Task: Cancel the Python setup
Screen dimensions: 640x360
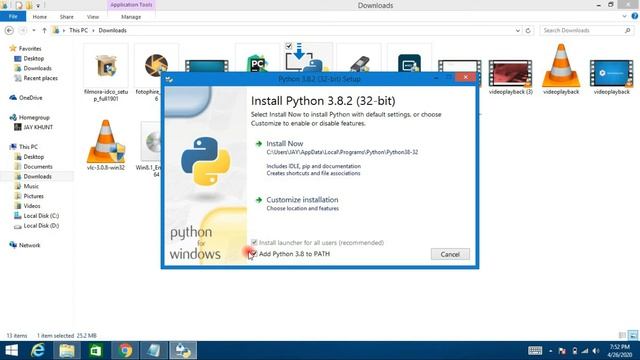Action: pyautogui.click(x=450, y=254)
